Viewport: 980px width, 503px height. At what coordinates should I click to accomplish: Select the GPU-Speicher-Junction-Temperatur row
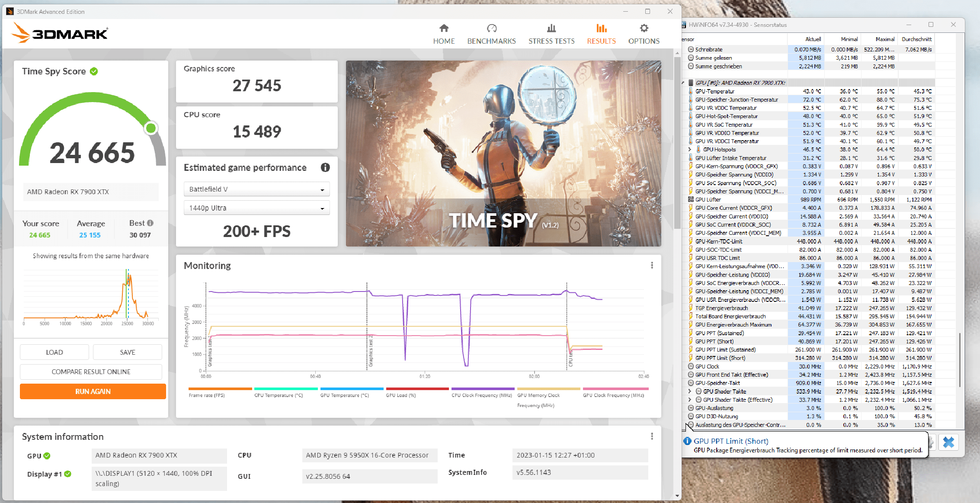tap(809, 99)
